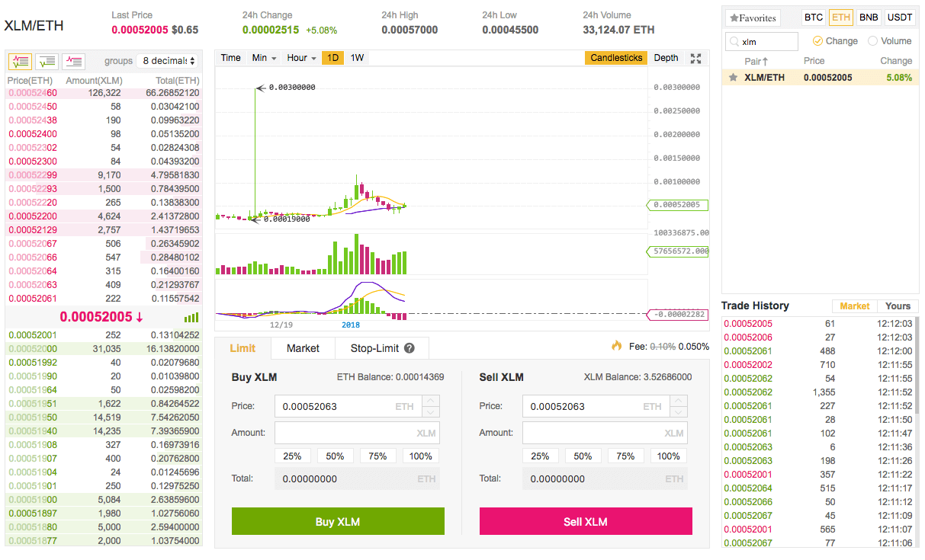Open the 8 decimals grouping dropdown
The image size is (925, 560).
pyautogui.click(x=166, y=61)
